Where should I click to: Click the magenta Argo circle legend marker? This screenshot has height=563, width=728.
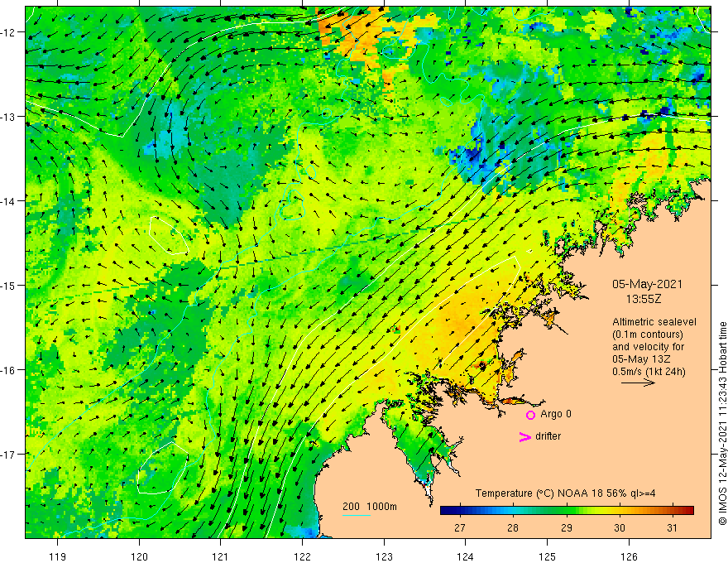[530, 415]
